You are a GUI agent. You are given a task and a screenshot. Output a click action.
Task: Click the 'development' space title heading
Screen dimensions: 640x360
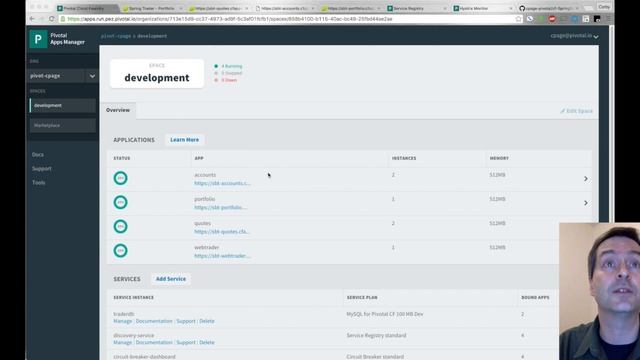[x=157, y=78]
